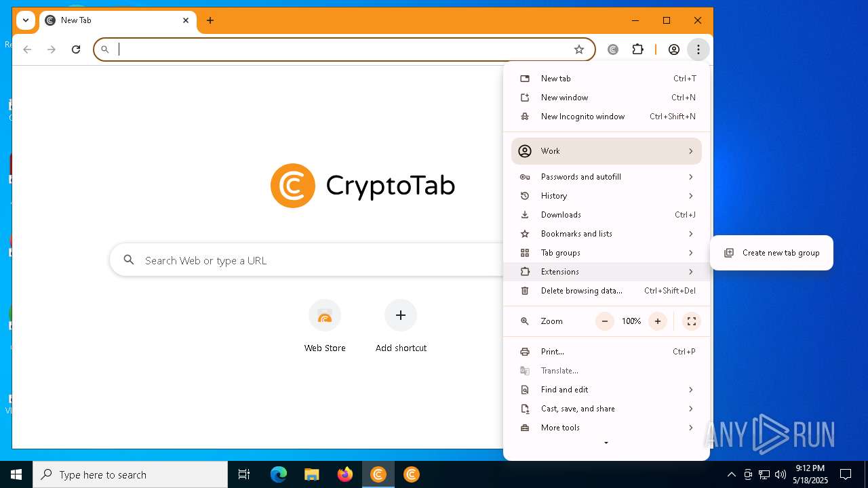Open a new tab with the plus button
Viewport: 868px width, 488px height.
coord(210,20)
